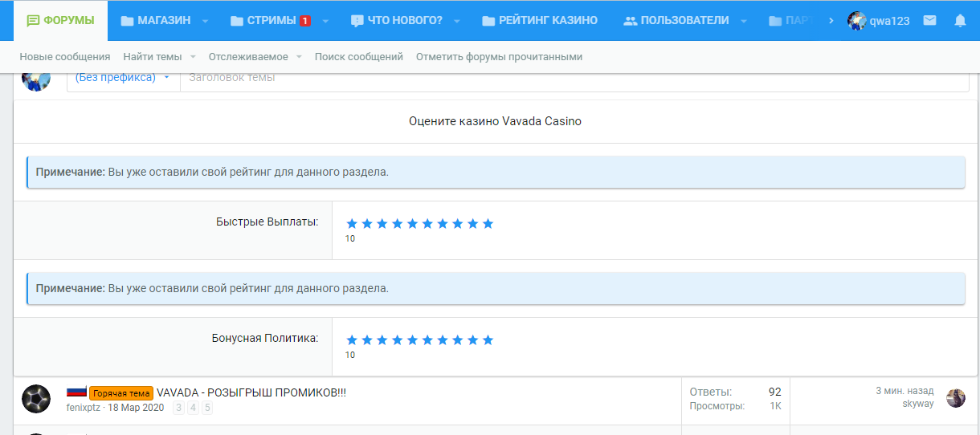Viewport: 980px width, 435px height.
Task: Click the Быстрые Выплаты: label
Action: click(x=267, y=222)
